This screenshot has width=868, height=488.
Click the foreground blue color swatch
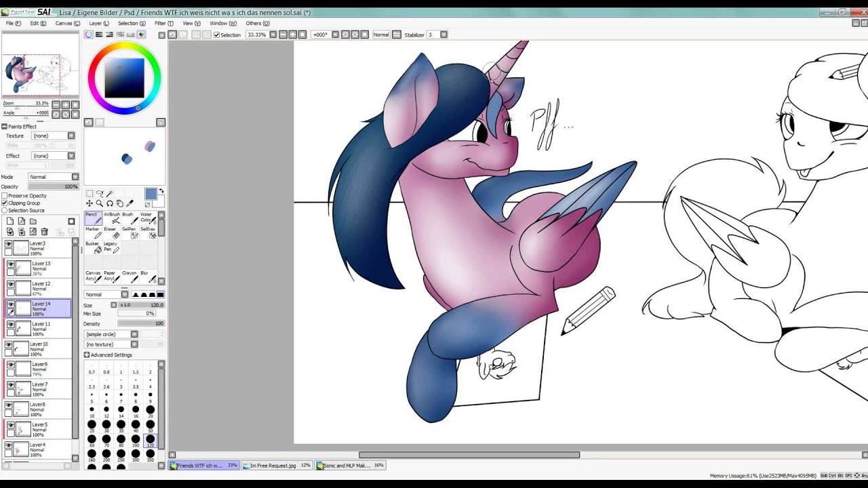151,195
